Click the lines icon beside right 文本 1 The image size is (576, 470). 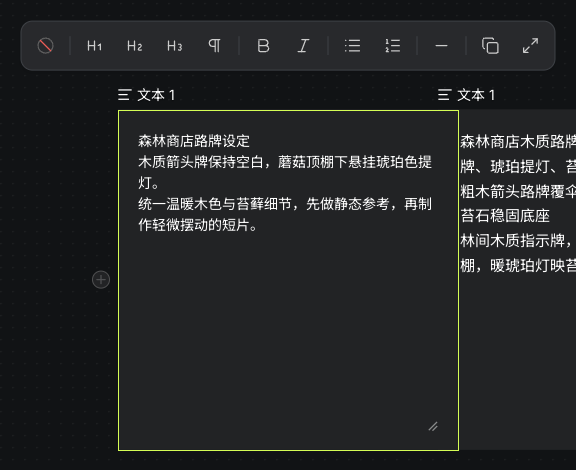click(x=444, y=95)
